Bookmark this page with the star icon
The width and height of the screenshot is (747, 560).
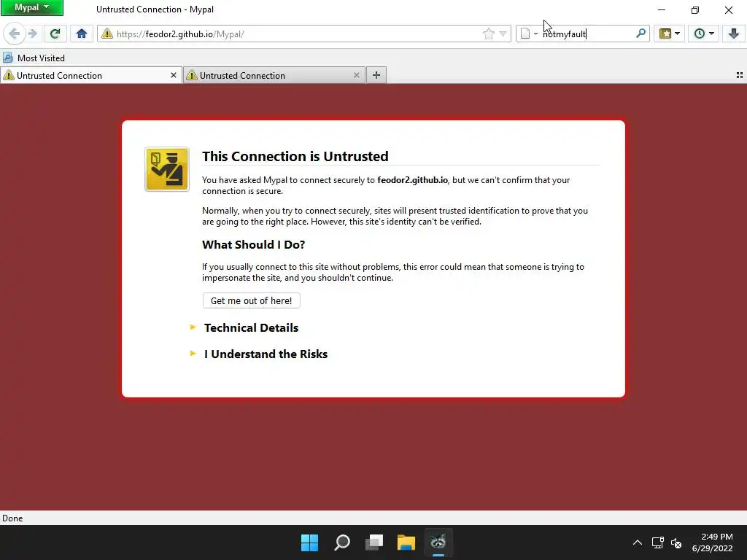pyautogui.click(x=488, y=34)
